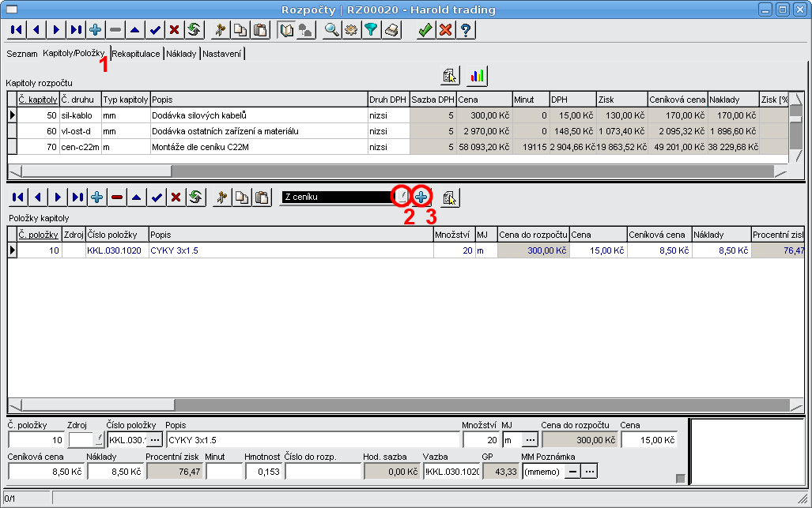
Task: Toggle the open book view button
Action: [x=287, y=30]
